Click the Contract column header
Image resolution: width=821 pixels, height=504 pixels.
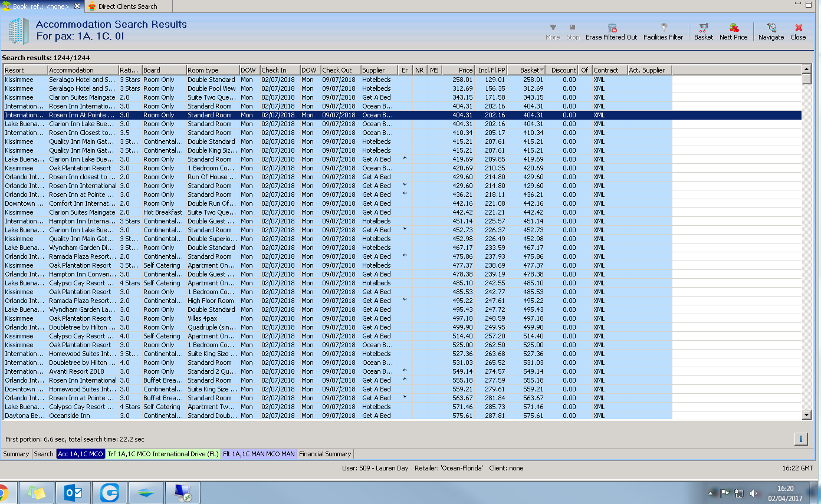[x=610, y=70]
